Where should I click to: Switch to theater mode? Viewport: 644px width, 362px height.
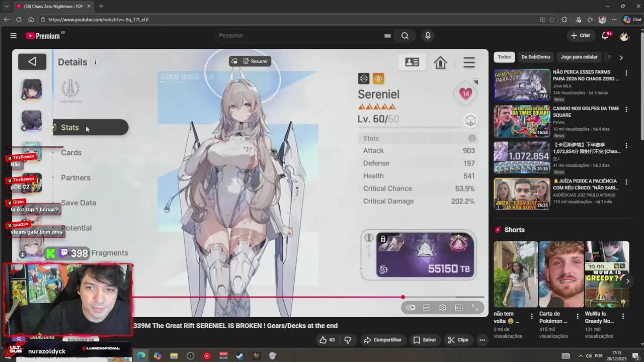[x=459, y=308]
